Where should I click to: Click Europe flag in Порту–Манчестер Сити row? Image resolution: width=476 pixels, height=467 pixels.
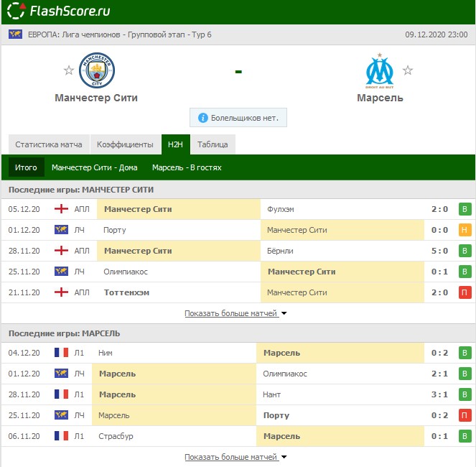click(61, 230)
